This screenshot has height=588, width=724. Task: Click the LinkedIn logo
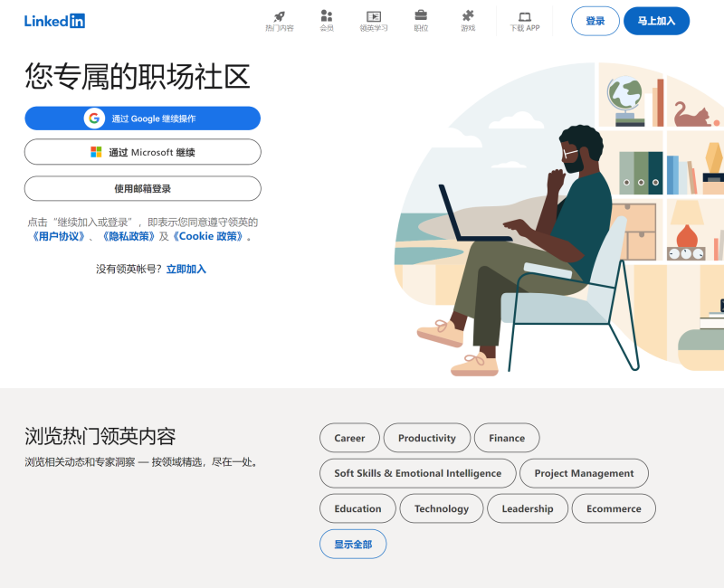[54, 21]
